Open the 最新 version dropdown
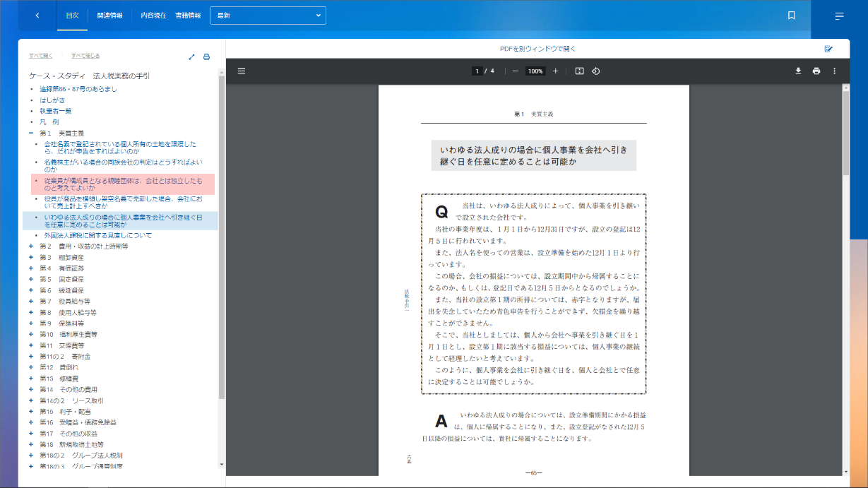This screenshot has width=868, height=488. coord(268,16)
